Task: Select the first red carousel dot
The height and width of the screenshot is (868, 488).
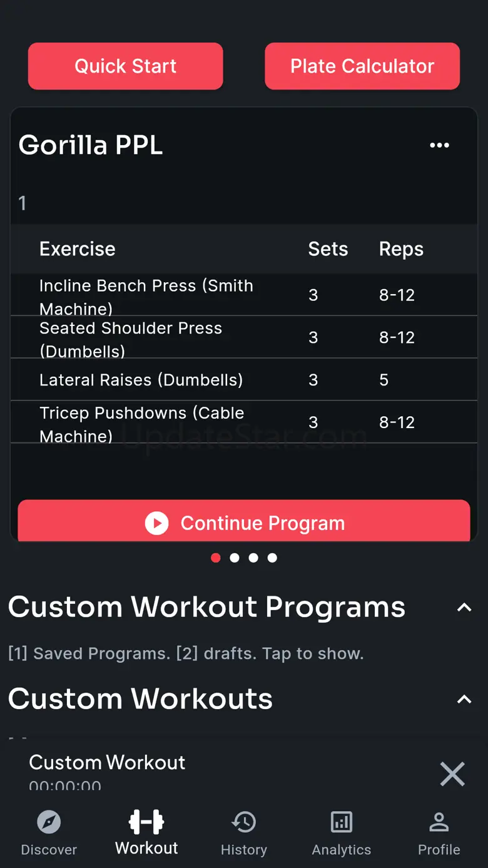Action: click(216, 558)
